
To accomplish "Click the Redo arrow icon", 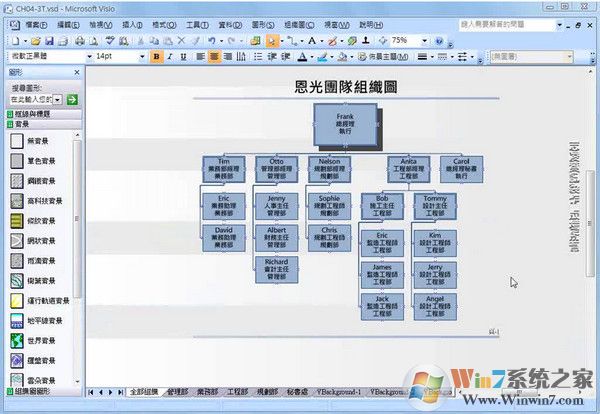I will point(232,41).
